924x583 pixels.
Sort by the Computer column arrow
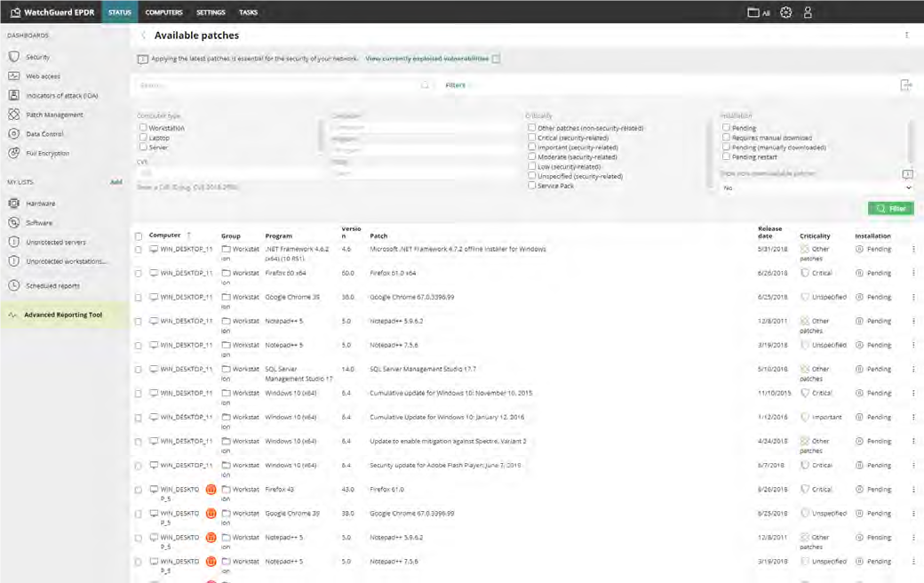tap(188, 236)
